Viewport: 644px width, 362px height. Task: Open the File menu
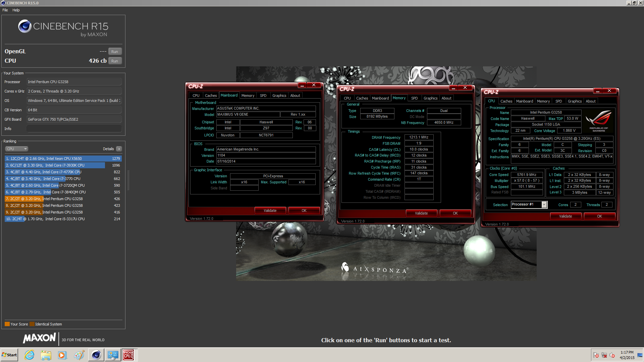[x=5, y=10]
